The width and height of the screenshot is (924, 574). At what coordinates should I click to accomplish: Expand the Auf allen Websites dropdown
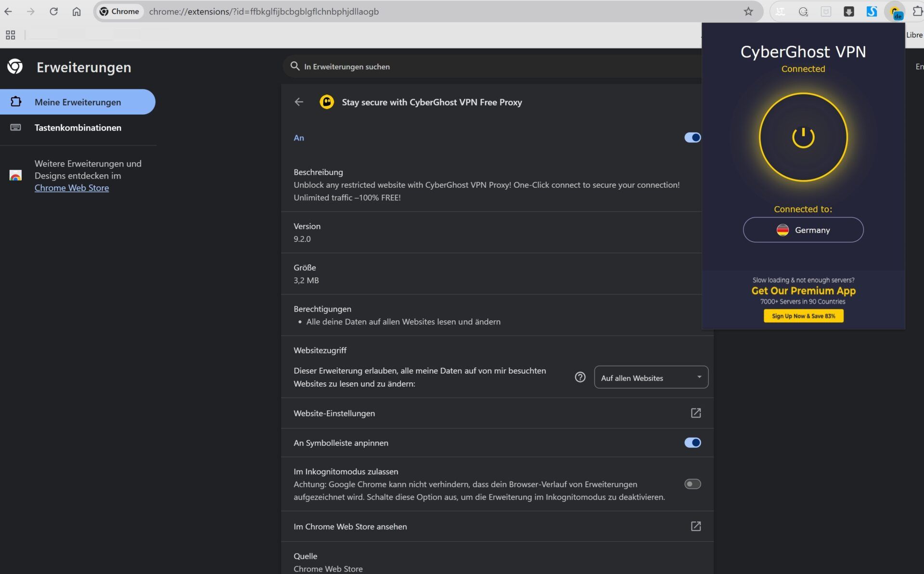point(651,377)
